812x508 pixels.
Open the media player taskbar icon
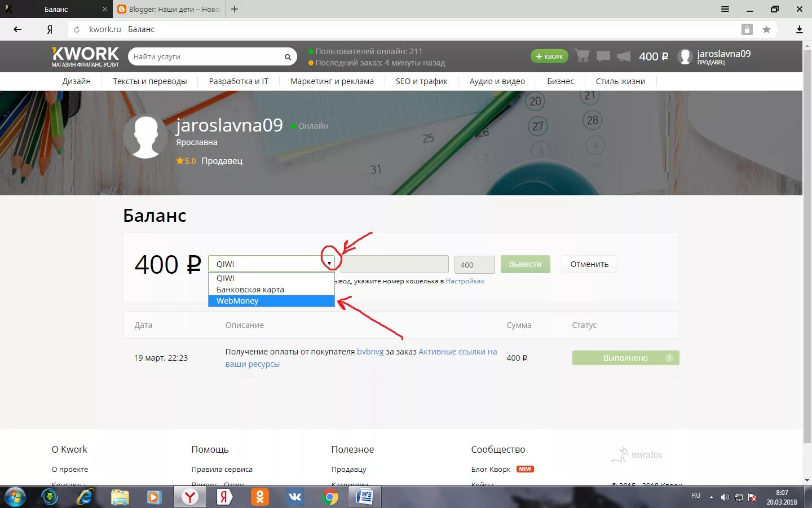155,497
